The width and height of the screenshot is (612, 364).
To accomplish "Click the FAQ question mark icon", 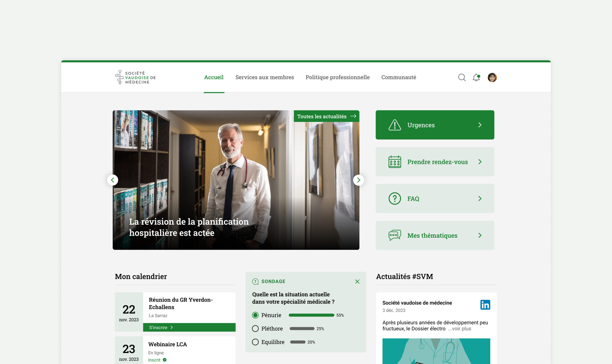I will click(395, 198).
